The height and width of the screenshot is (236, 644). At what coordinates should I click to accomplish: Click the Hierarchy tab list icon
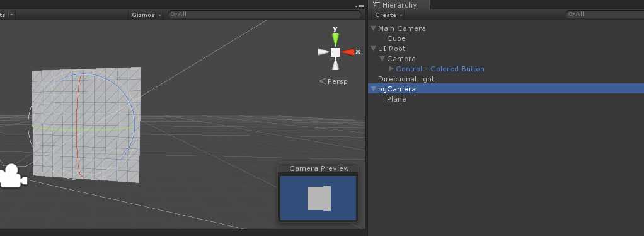click(x=377, y=5)
